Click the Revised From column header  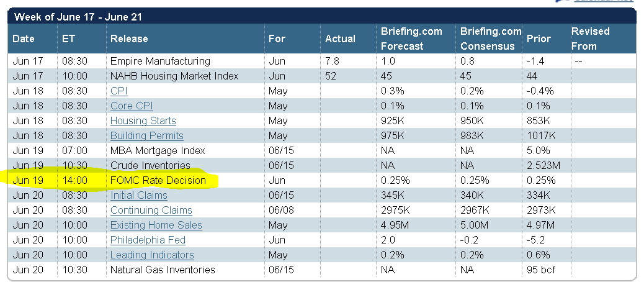point(590,39)
